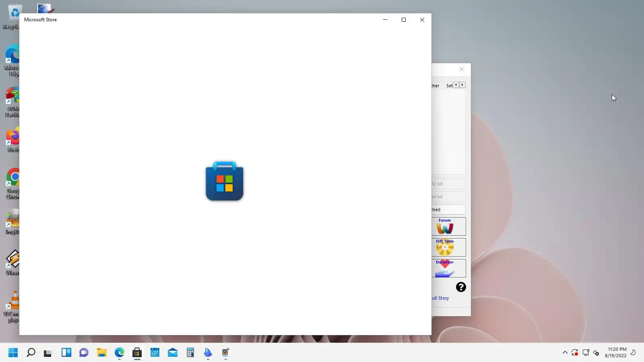Open the Windows Start menu

(13, 353)
